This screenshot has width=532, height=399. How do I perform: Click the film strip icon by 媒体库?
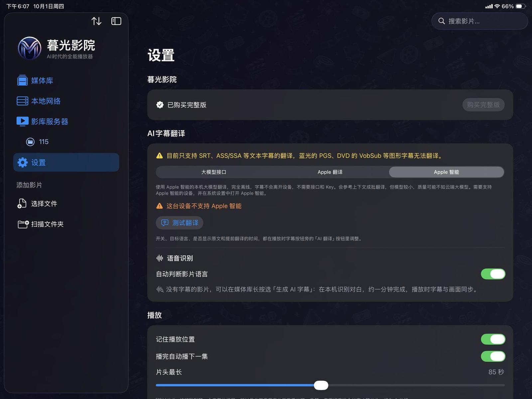22,81
